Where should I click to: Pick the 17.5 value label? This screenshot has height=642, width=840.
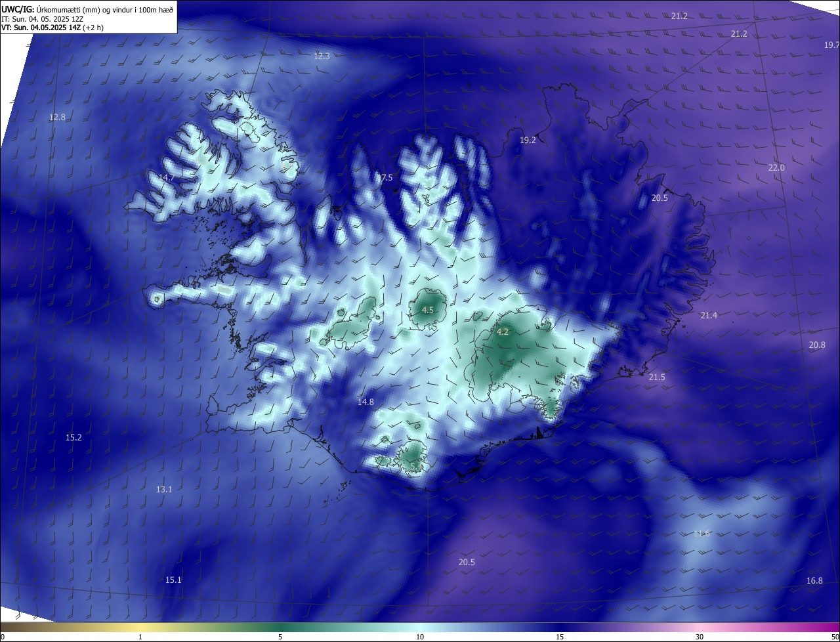[x=385, y=178]
